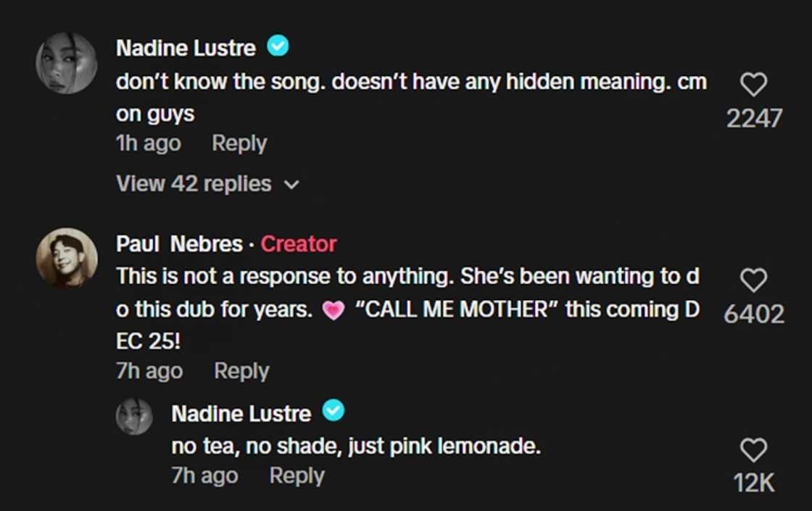Click Reply on Paul Nebres's comment

pyautogui.click(x=241, y=370)
